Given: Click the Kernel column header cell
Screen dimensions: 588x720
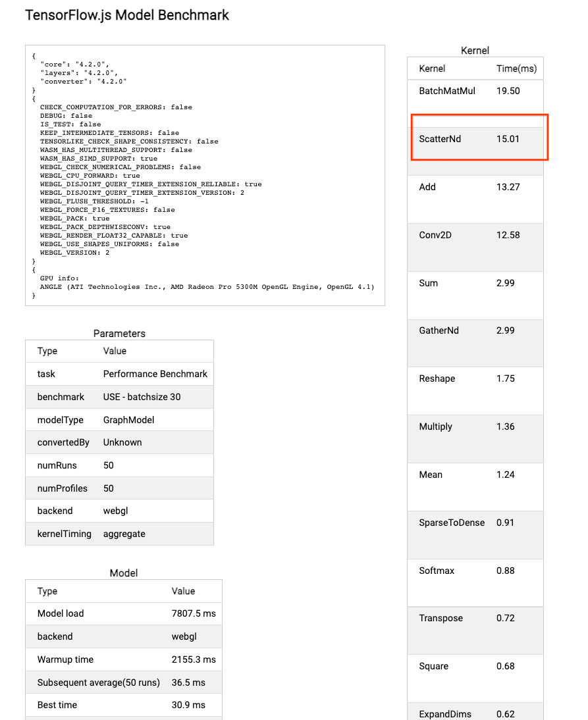Looking at the screenshot, I should click(x=432, y=69).
